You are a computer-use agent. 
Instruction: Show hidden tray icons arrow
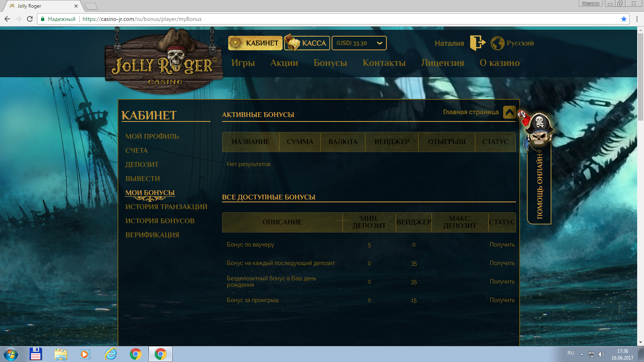point(582,354)
